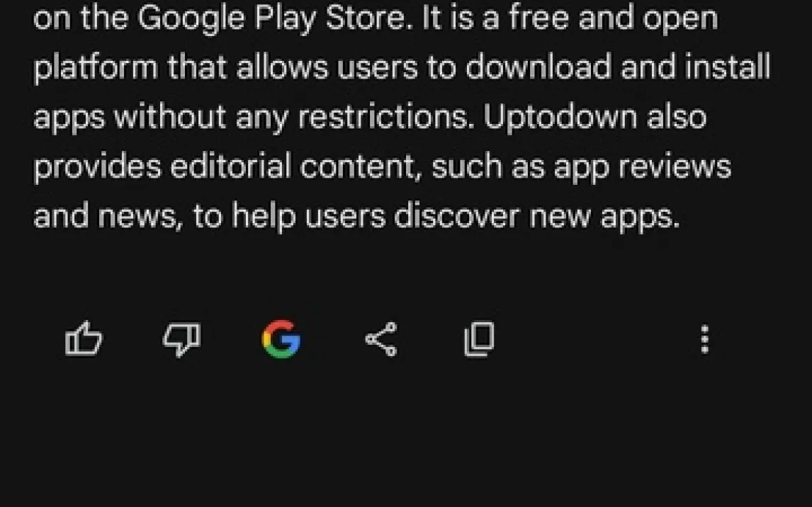The image size is (812, 507).
Task: Share this response via the share icon
Action: [381, 339]
